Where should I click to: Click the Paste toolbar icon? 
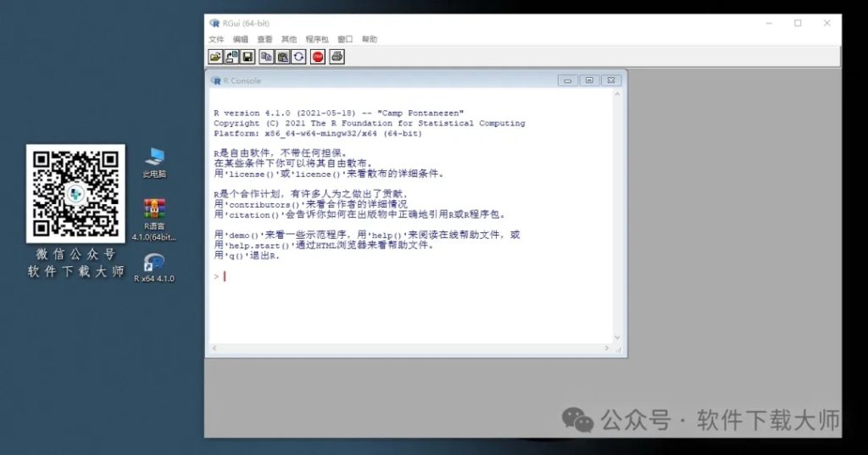282,57
